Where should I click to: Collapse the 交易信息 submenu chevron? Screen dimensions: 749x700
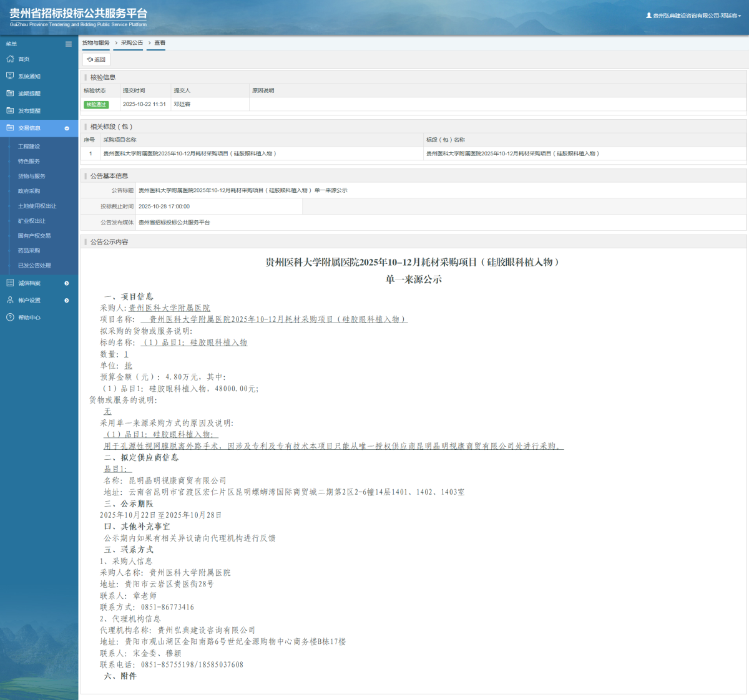coord(68,127)
